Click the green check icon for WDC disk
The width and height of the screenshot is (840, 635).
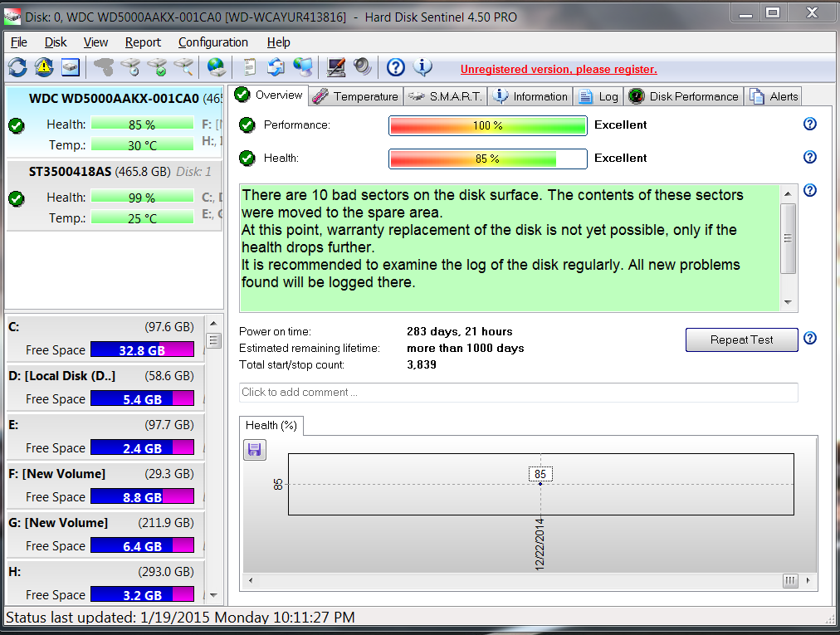(17, 126)
